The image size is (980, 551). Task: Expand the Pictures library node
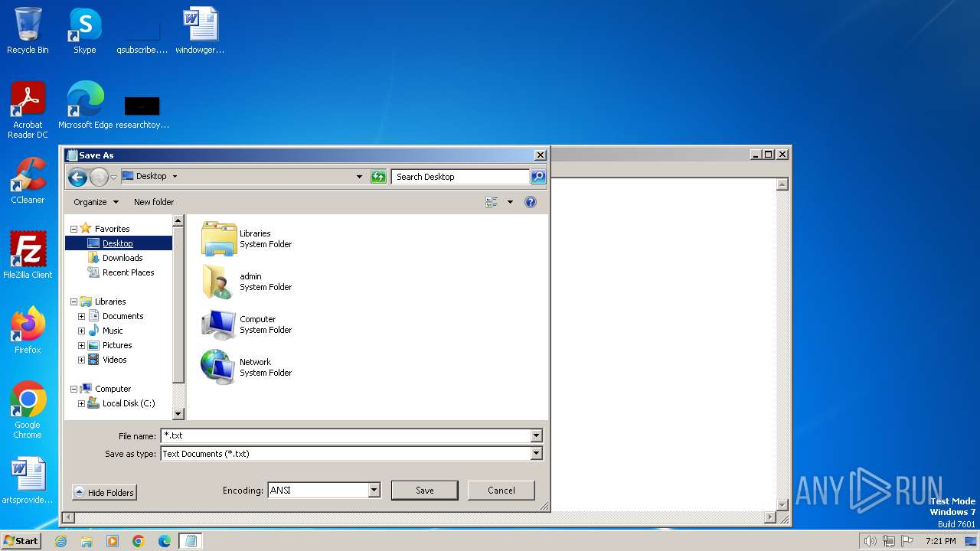(81, 345)
